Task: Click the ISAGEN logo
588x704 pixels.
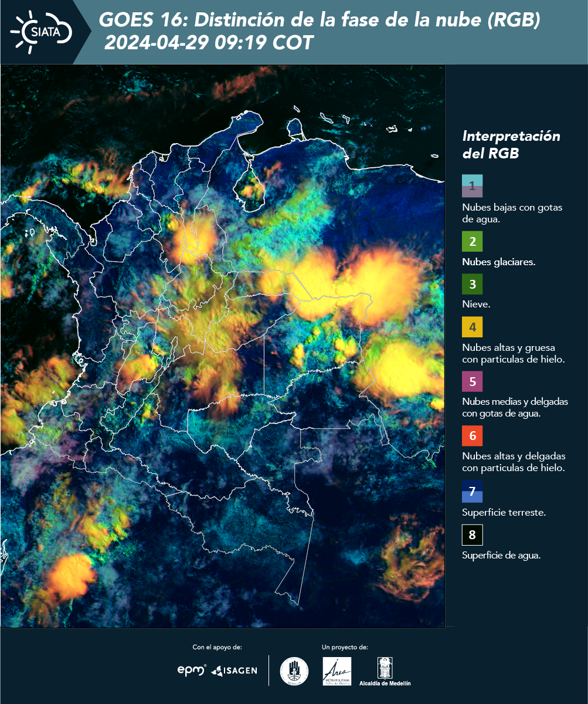Action: [234, 670]
